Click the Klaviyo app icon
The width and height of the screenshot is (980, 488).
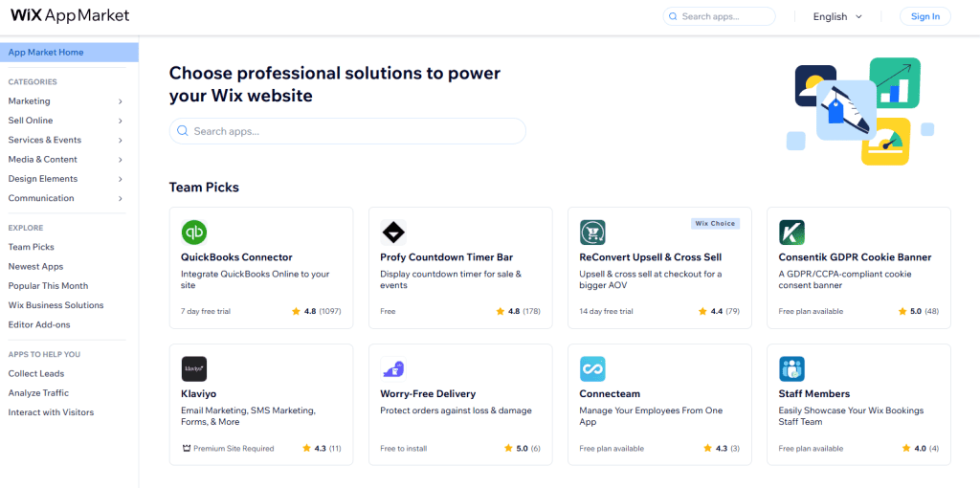pyautogui.click(x=194, y=369)
